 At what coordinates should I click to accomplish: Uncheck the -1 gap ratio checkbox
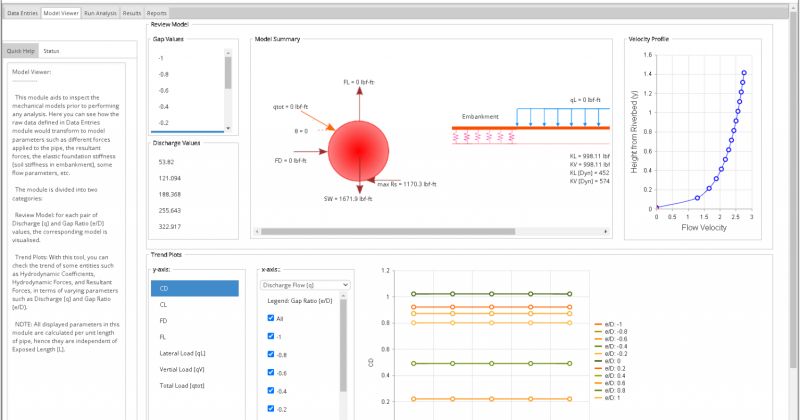(271, 336)
